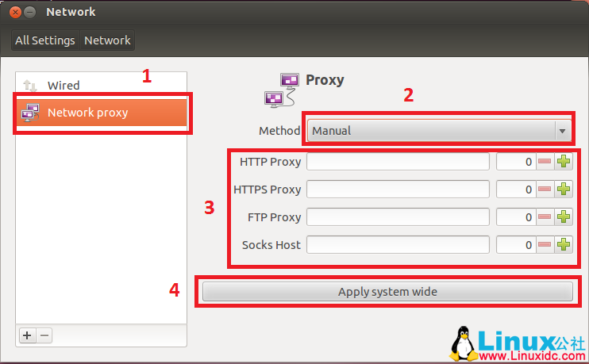The image size is (589, 364).
Task: Click the Method dropdown arrow
Action: pyautogui.click(x=562, y=131)
